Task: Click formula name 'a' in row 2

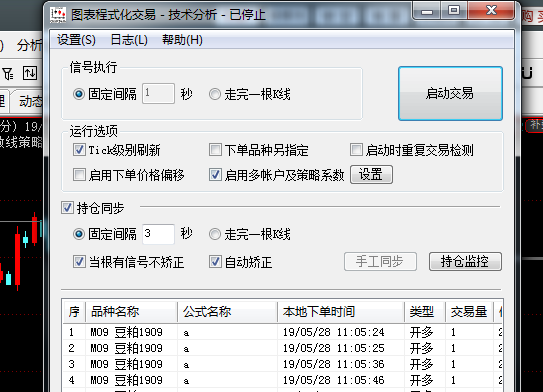Action: [x=186, y=349]
